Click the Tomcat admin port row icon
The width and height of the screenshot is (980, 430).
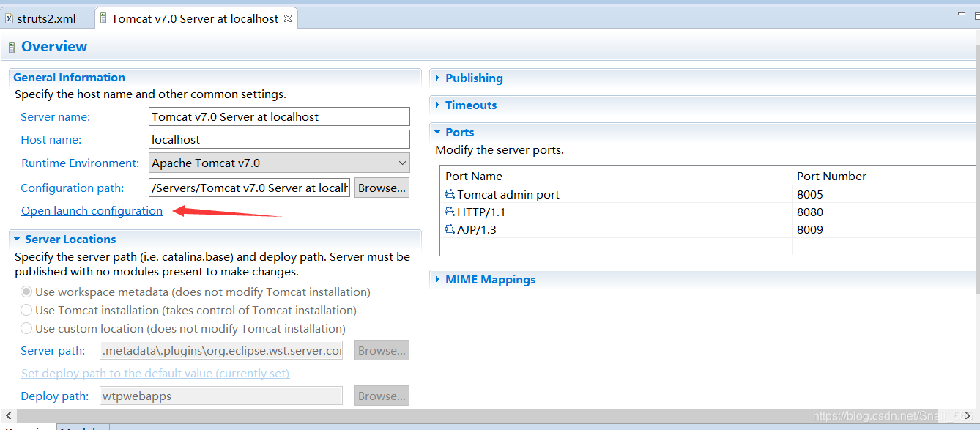click(x=450, y=194)
